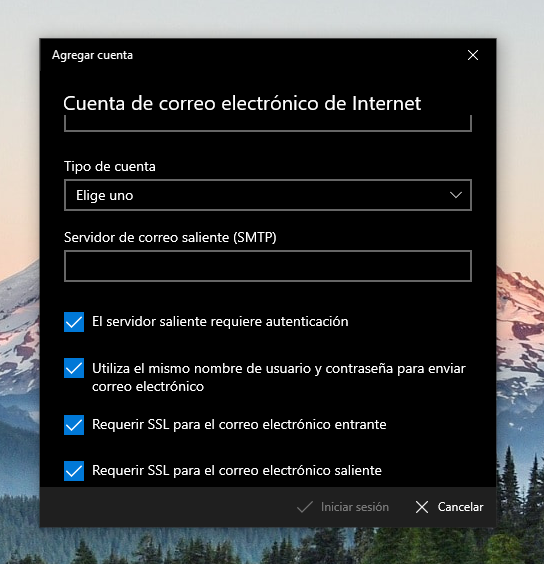Image resolution: width=544 pixels, height=564 pixels.
Task: Click the Iniciar sesión button
Action: [343, 507]
